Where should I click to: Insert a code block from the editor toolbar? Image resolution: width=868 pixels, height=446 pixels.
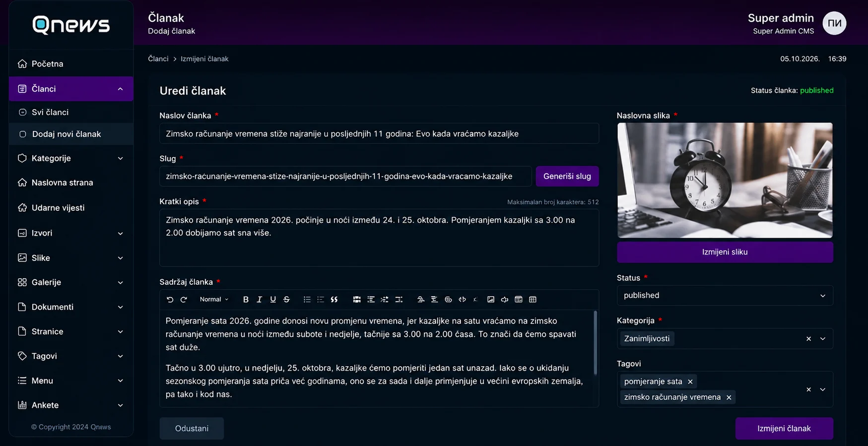click(462, 300)
